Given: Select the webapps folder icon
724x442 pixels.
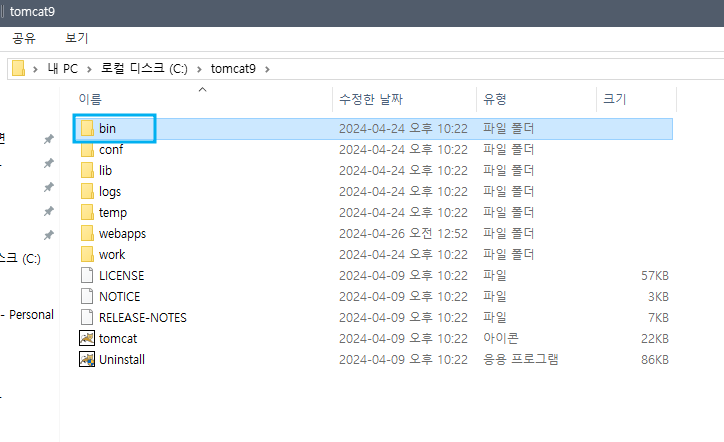Looking at the screenshot, I should pyautogui.click(x=87, y=233).
